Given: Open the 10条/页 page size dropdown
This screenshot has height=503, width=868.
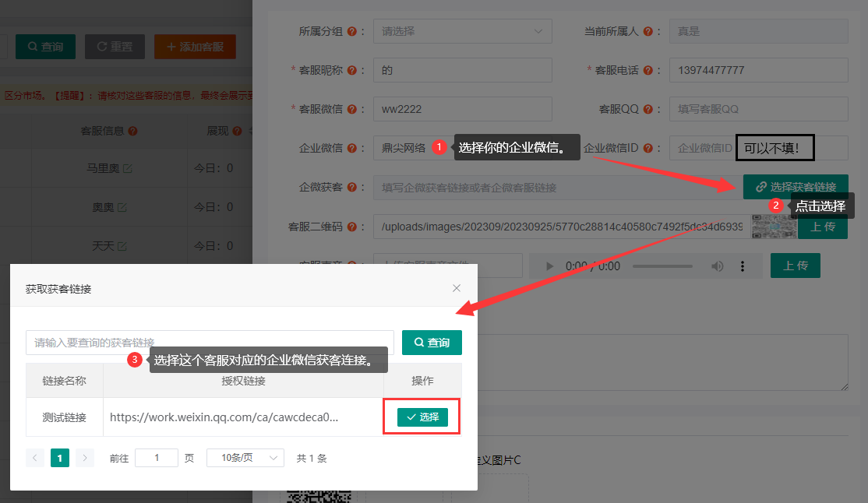Looking at the screenshot, I should tap(245, 458).
